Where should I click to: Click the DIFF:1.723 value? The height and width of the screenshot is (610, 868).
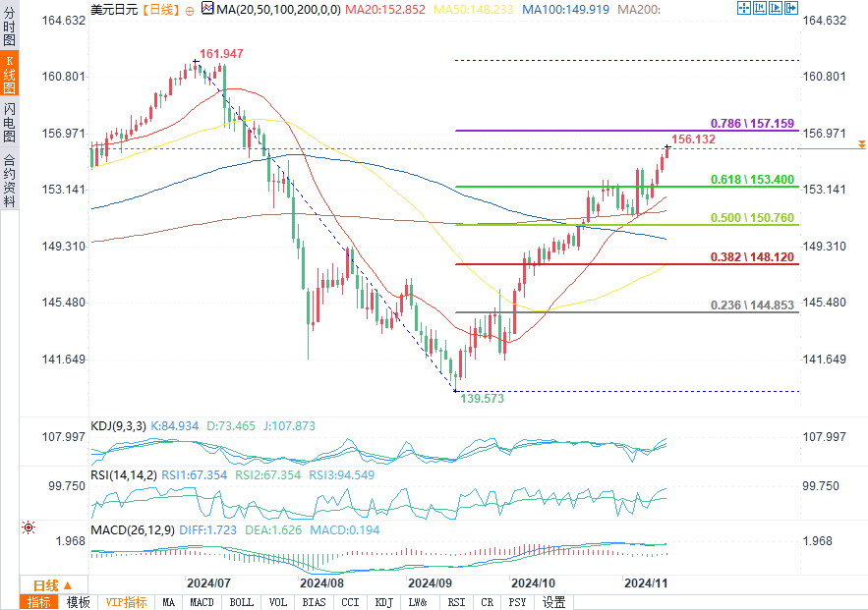(x=208, y=530)
